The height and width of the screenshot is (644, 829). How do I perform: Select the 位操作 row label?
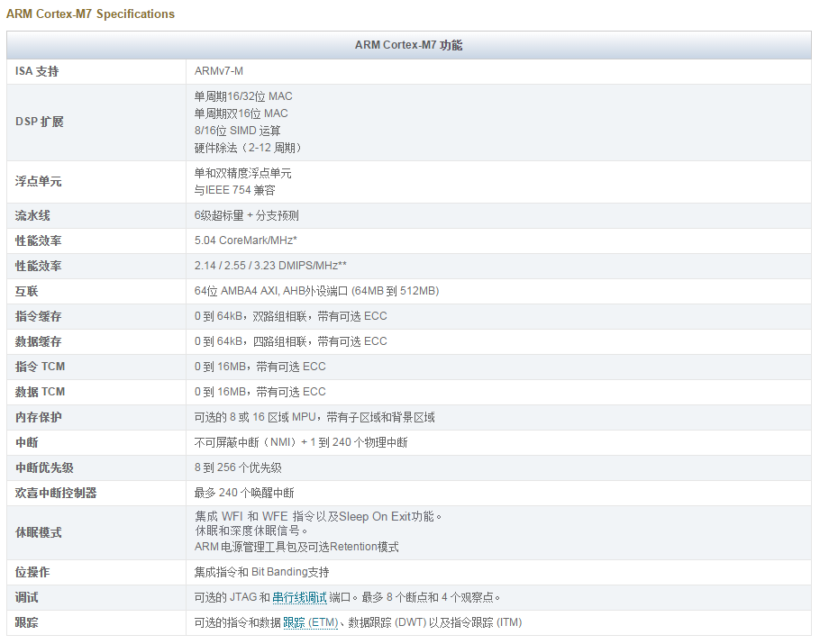[x=32, y=573]
